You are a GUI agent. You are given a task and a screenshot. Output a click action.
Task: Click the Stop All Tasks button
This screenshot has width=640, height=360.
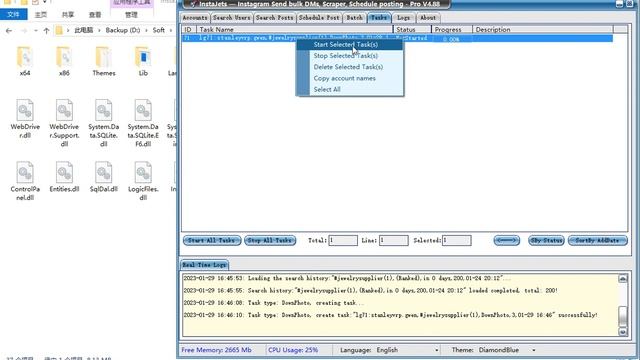point(270,240)
